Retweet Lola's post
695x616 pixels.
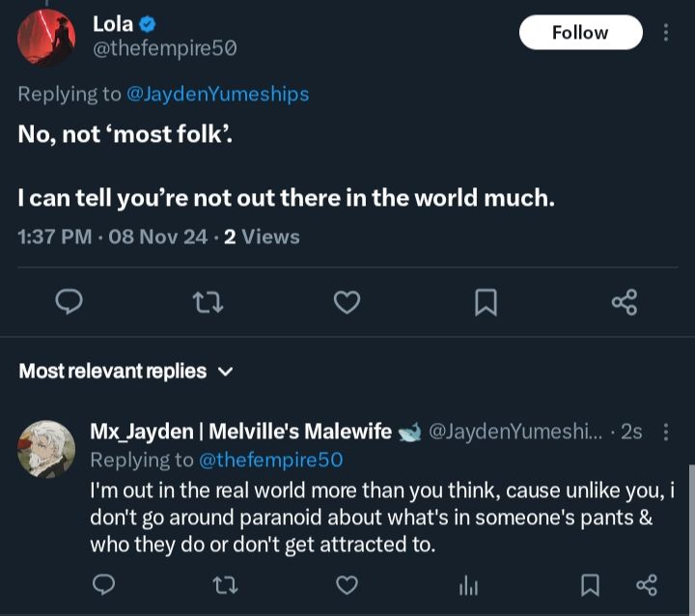[x=207, y=303]
